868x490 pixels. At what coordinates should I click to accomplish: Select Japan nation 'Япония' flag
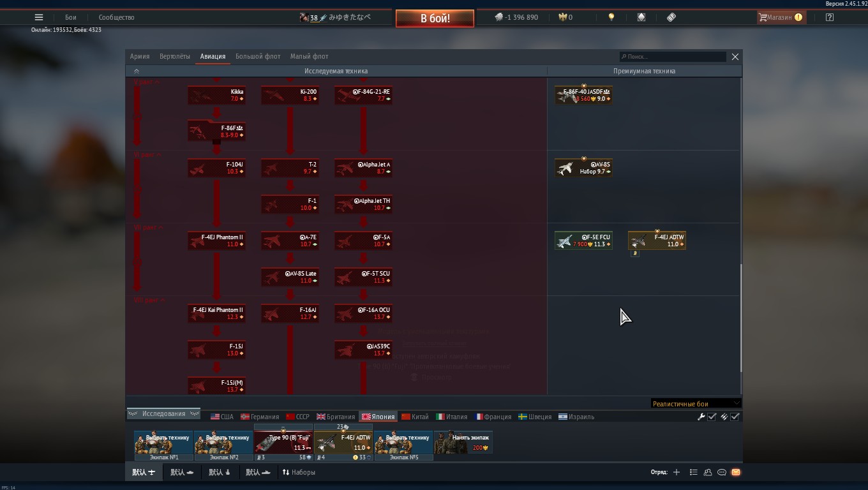(x=378, y=417)
